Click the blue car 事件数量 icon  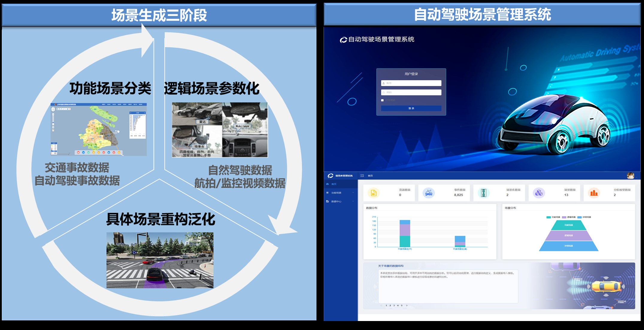pyautogui.click(x=429, y=193)
